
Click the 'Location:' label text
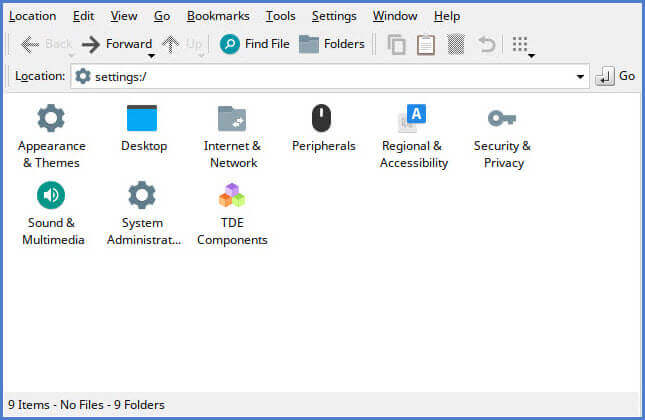coord(40,76)
